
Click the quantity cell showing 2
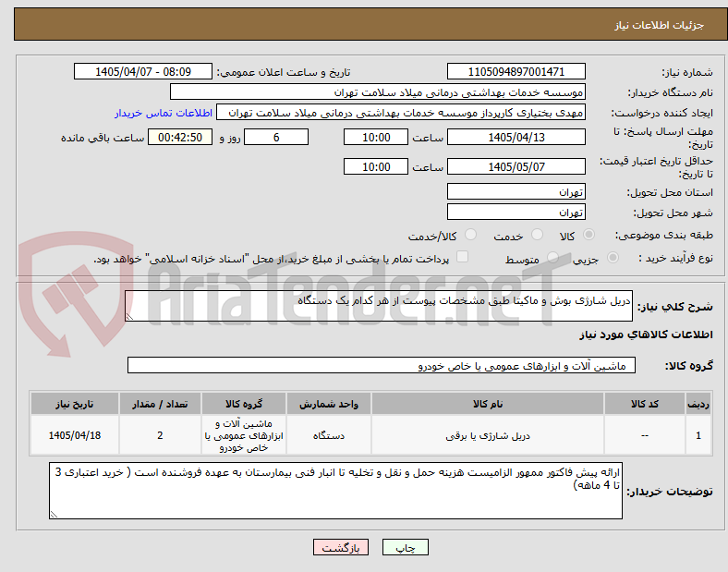point(160,435)
